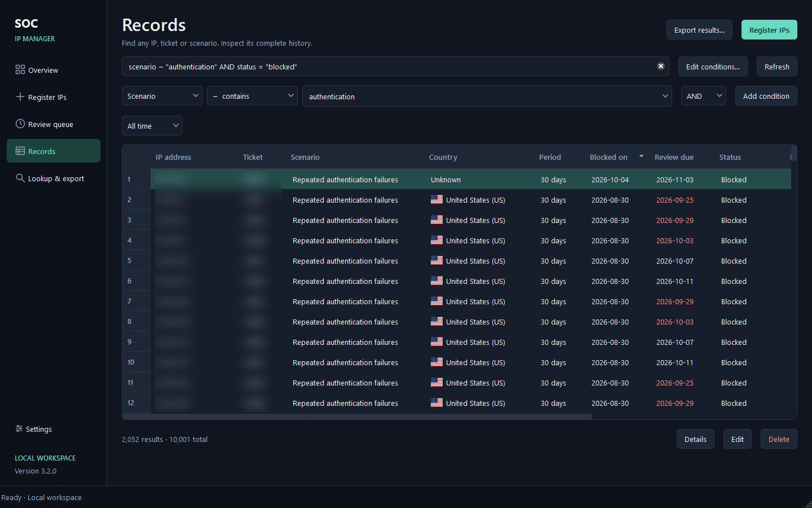Click the Records table icon in sidebar

(20, 151)
